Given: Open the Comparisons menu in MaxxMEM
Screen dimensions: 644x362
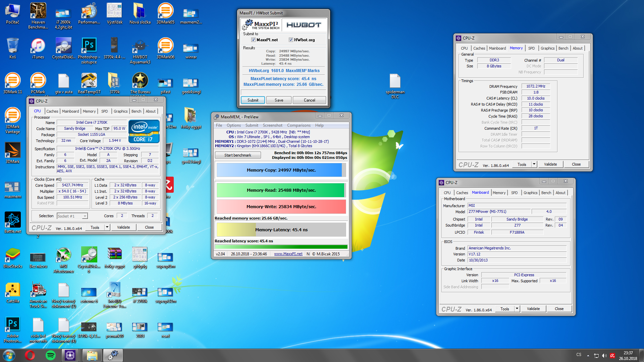Looking at the screenshot, I should [x=299, y=125].
